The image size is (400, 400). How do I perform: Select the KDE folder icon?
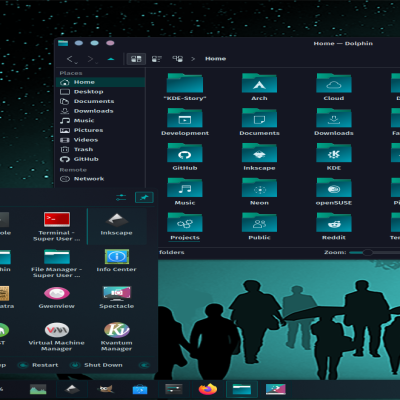[334, 153]
